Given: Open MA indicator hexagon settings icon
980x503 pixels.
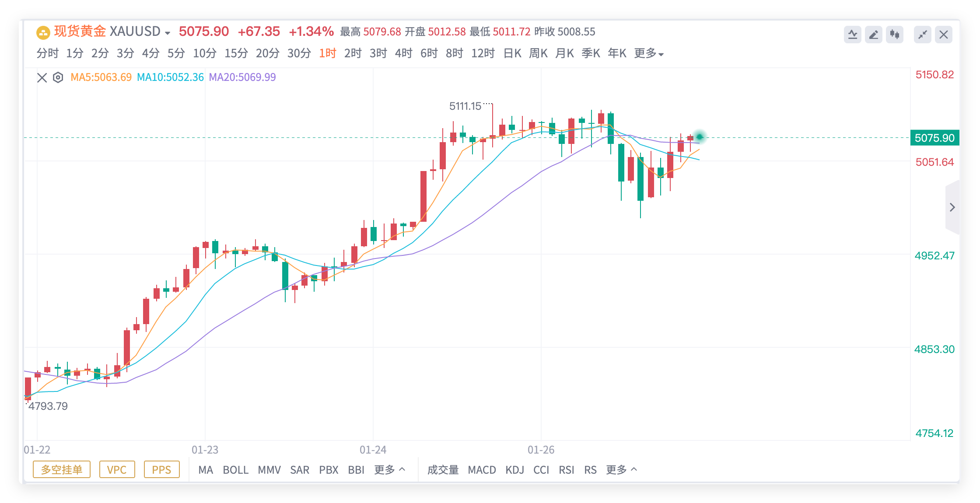Looking at the screenshot, I should (x=58, y=77).
